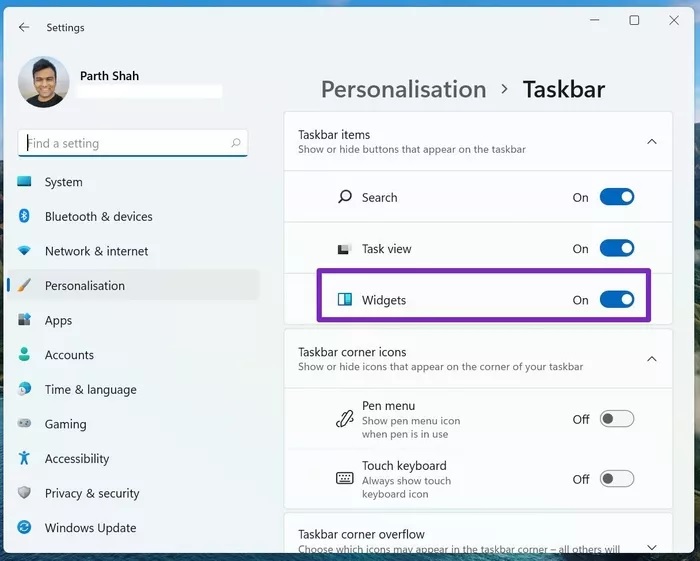Expand the Taskbar corner overflow section

tap(652, 546)
